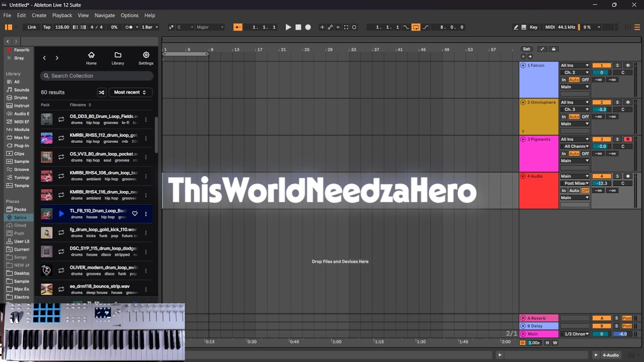Go back in the Splice browser
The image size is (644, 362).
click(44, 58)
